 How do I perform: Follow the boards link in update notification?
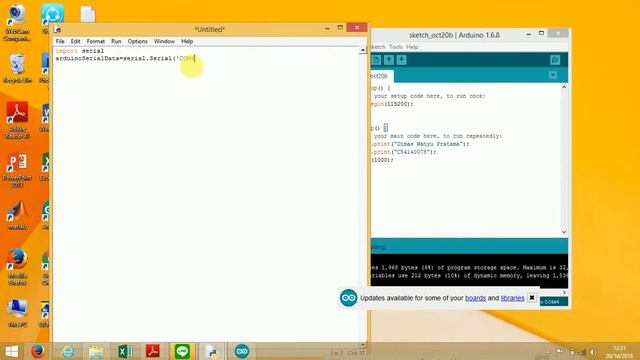click(x=476, y=298)
